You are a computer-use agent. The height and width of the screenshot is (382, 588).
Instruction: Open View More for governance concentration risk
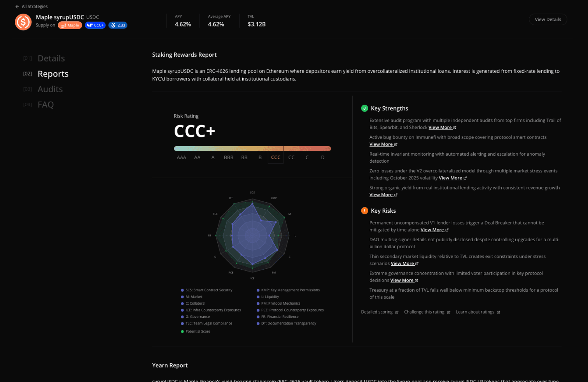point(404,280)
